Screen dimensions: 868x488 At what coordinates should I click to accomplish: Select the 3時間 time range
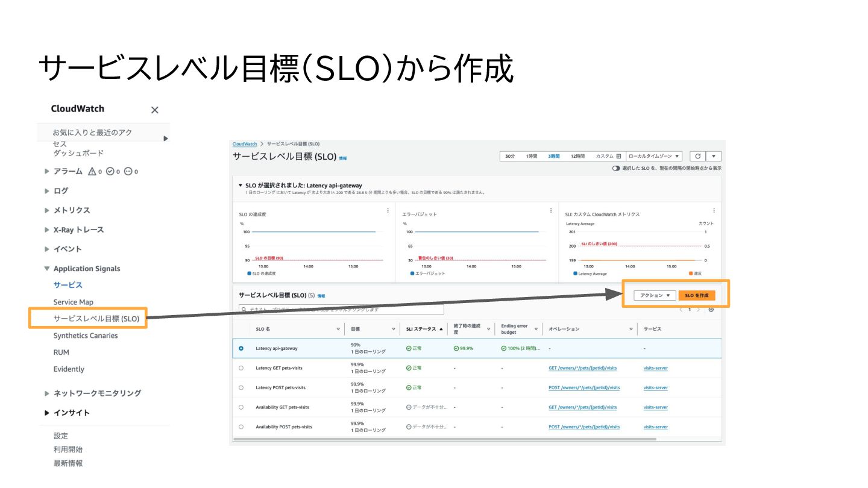[x=553, y=156]
